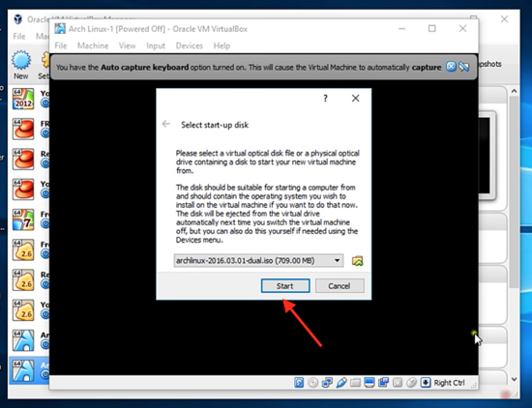Click the hard disk activity status icon

pyautogui.click(x=299, y=383)
